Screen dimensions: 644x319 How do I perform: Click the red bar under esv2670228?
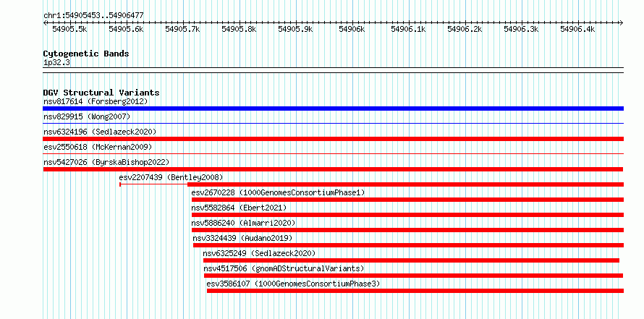tap(407, 200)
